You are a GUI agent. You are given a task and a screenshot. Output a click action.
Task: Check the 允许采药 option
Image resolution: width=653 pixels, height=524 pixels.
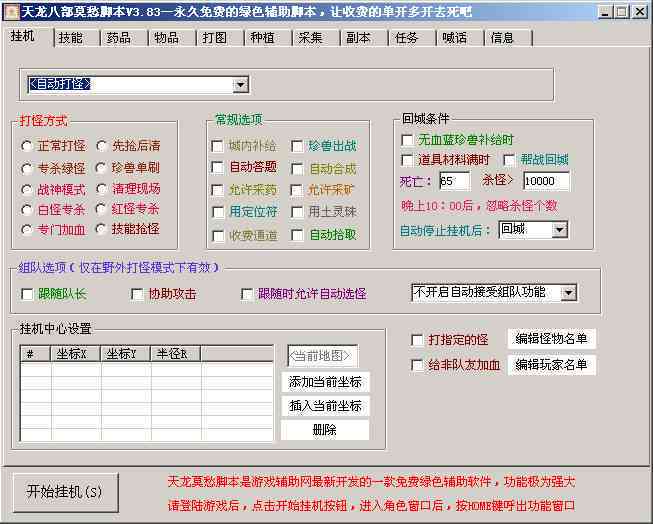click(x=218, y=190)
